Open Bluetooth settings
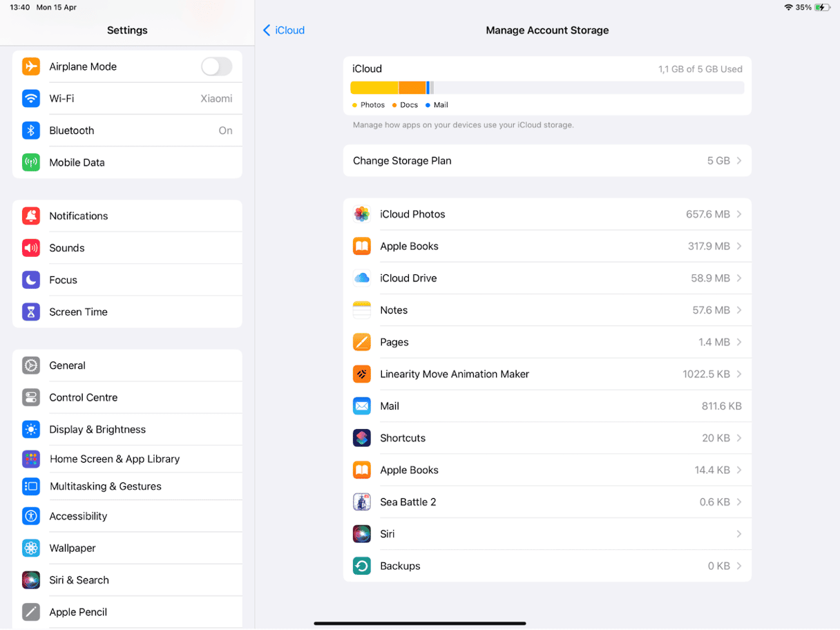The height and width of the screenshot is (630, 840). click(x=127, y=131)
